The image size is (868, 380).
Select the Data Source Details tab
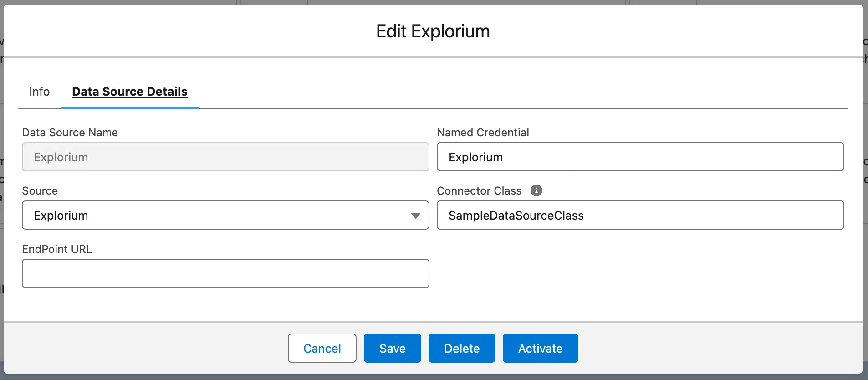click(x=130, y=92)
